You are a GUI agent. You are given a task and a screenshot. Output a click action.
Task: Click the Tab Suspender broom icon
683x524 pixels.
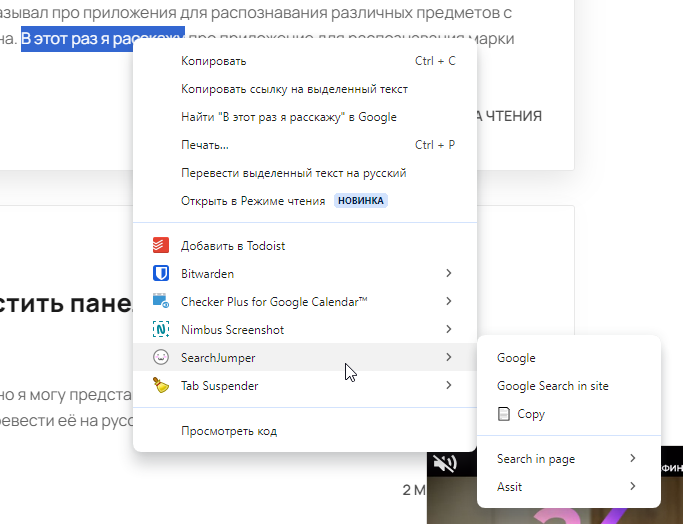tap(161, 385)
